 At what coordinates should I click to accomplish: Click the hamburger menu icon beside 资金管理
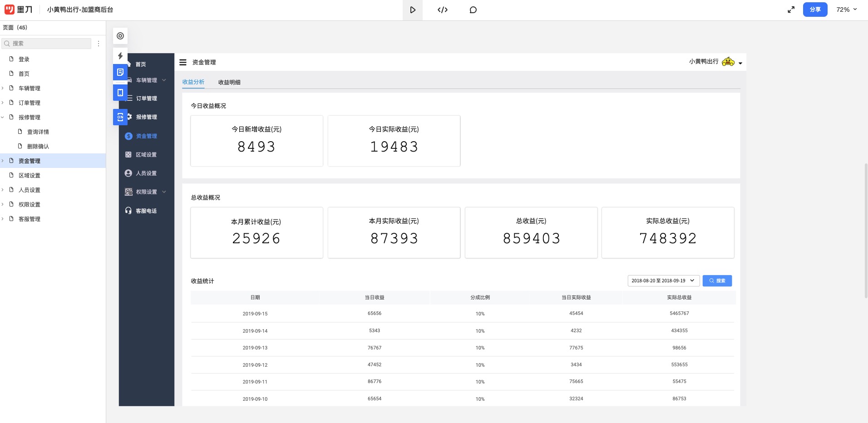[183, 62]
